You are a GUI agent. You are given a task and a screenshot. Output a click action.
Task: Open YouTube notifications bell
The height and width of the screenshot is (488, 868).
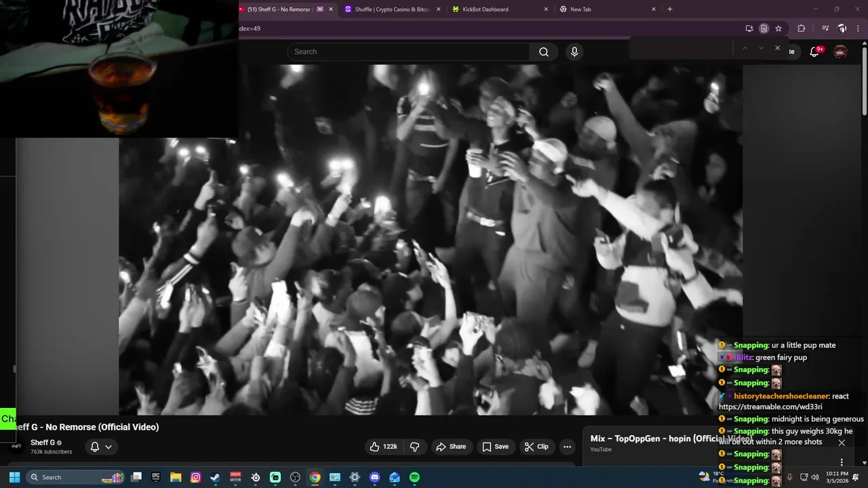click(x=814, y=52)
